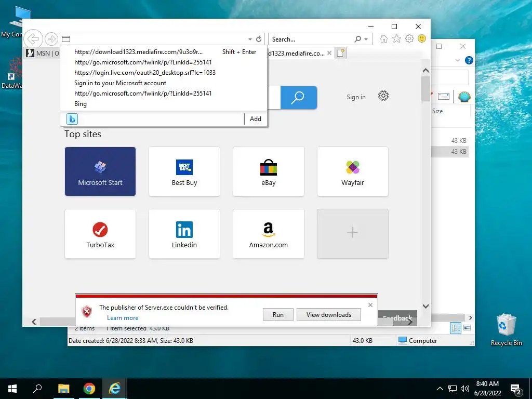Close the mediafire tab
Viewport: 532px width, 399px height.
tap(329, 53)
